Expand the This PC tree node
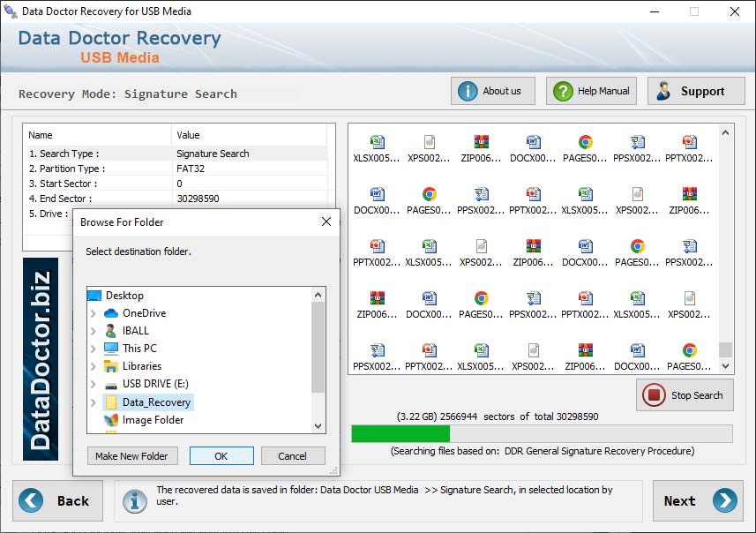Screen dimensions: 756x533 (x=94, y=349)
